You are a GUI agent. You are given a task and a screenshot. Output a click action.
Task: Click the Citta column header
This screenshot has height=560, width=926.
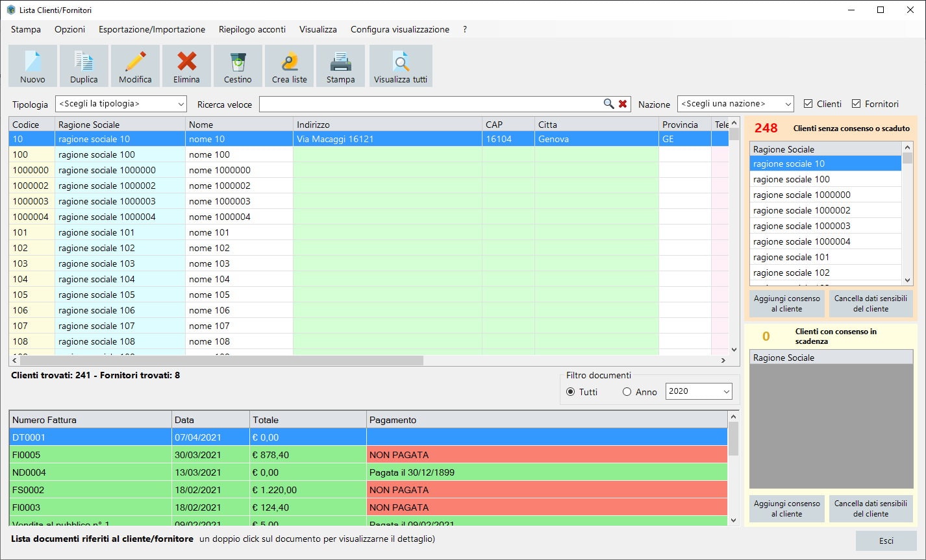(x=597, y=125)
